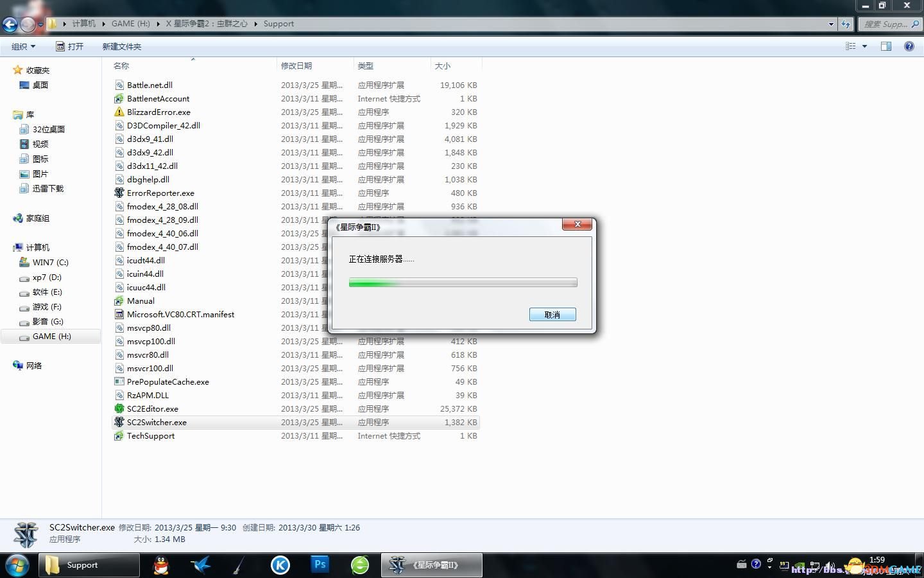The width and height of the screenshot is (924, 578).
Task: Select the BlizzardError.exe warning icon
Action: (119, 112)
